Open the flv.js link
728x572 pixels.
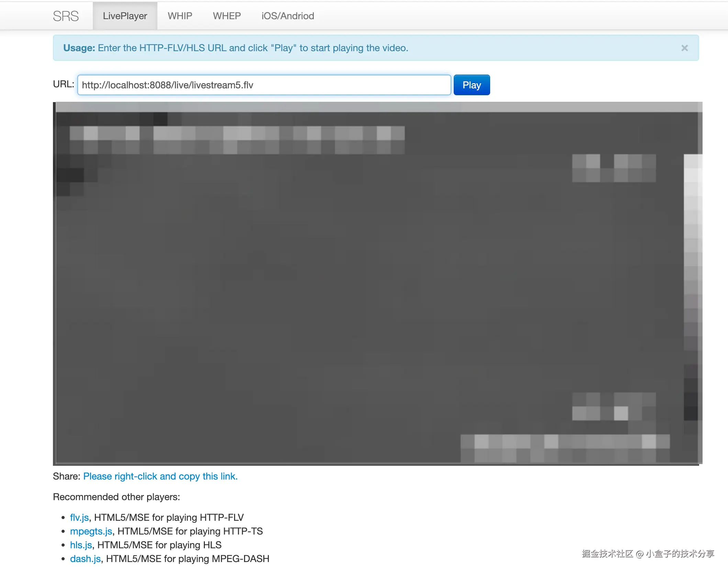[x=79, y=517]
